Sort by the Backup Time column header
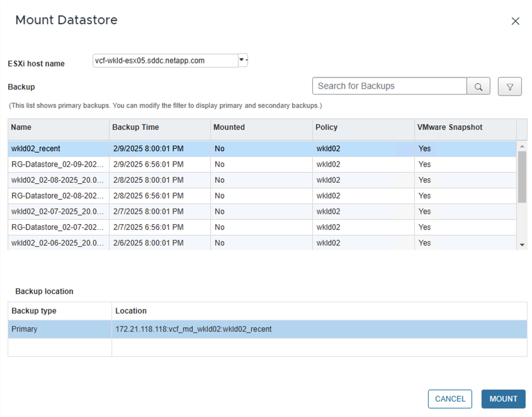Viewport: 532px width, 417px height. pos(136,127)
